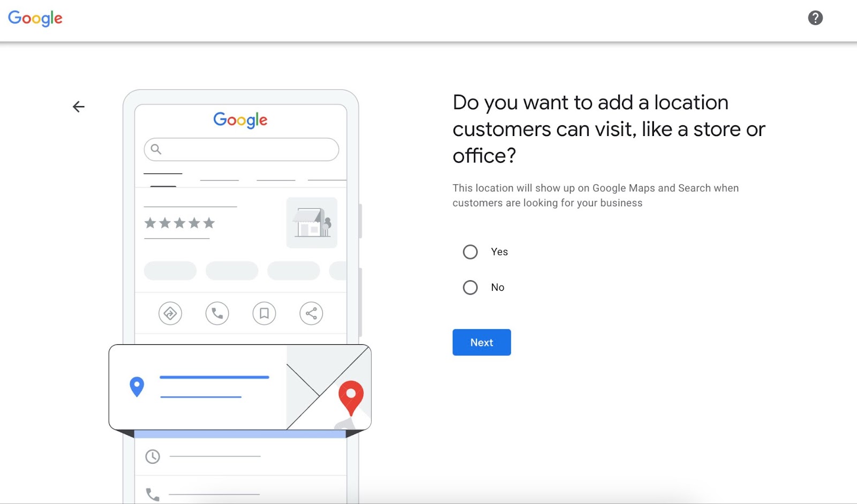
Task: Click the Next button to continue
Action: coord(481,342)
